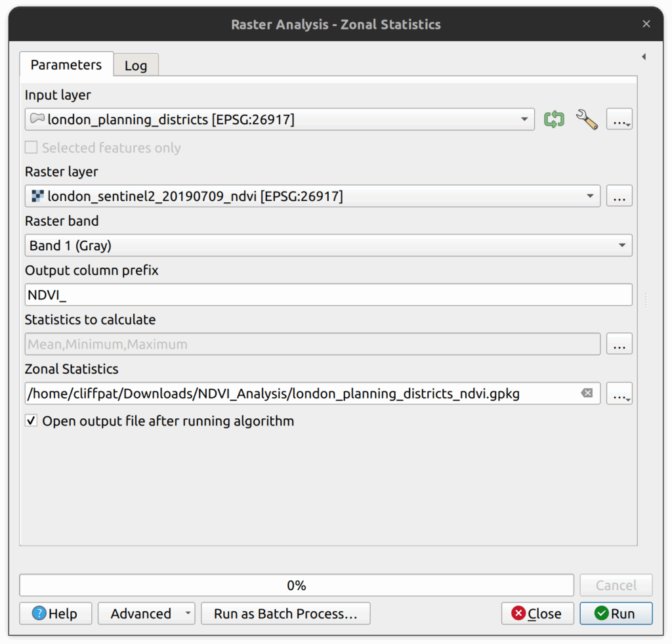Click the iterate over input layer icon
Image resolution: width=672 pixels, height=644 pixels.
tap(554, 119)
